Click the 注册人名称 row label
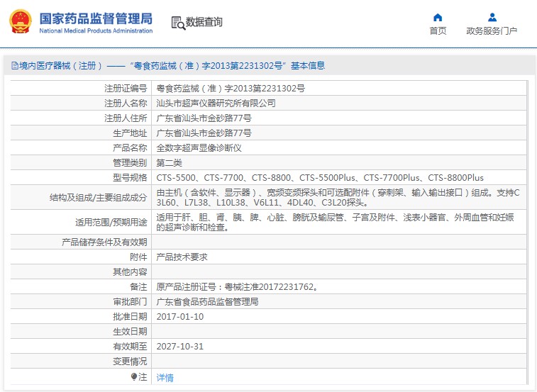The height and width of the screenshot is (392, 537). (x=126, y=103)
